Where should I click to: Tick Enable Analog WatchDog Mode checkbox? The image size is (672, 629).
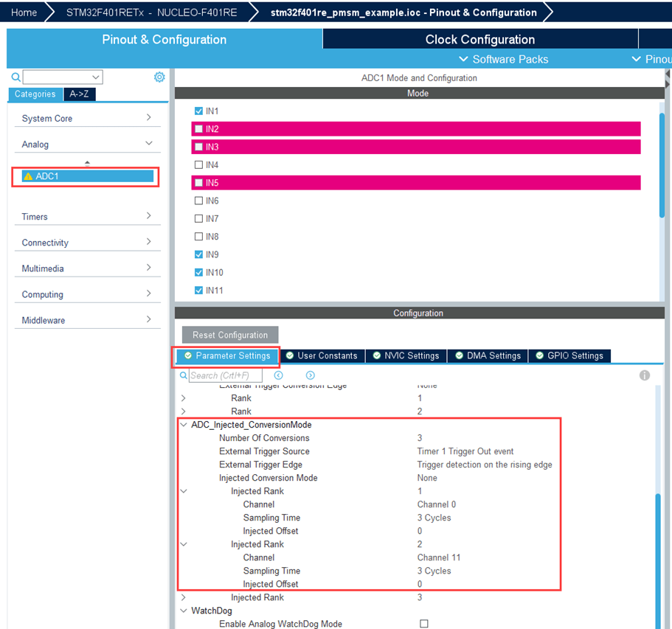[423, 624]
